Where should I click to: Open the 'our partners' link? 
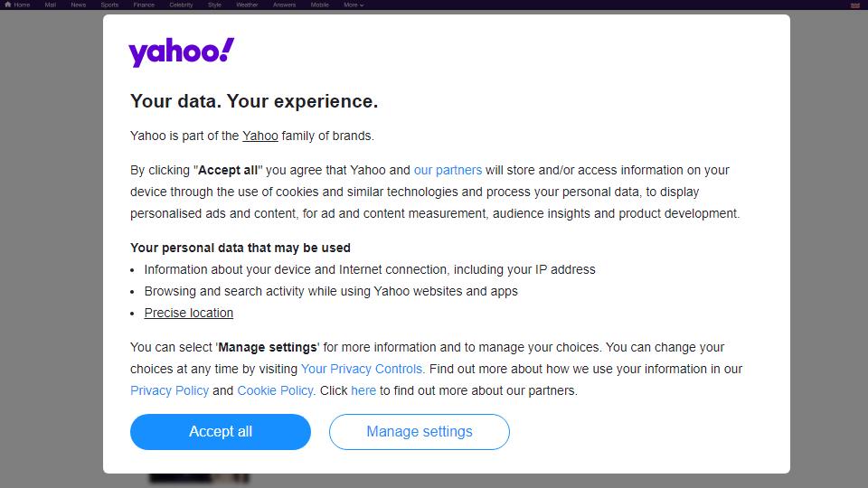pyautogui.click(x=448, y=170)
